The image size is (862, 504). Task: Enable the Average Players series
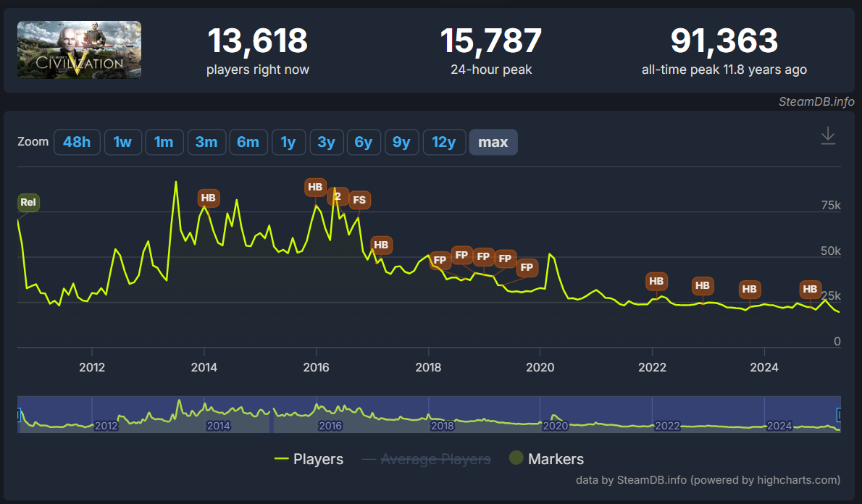426,459
